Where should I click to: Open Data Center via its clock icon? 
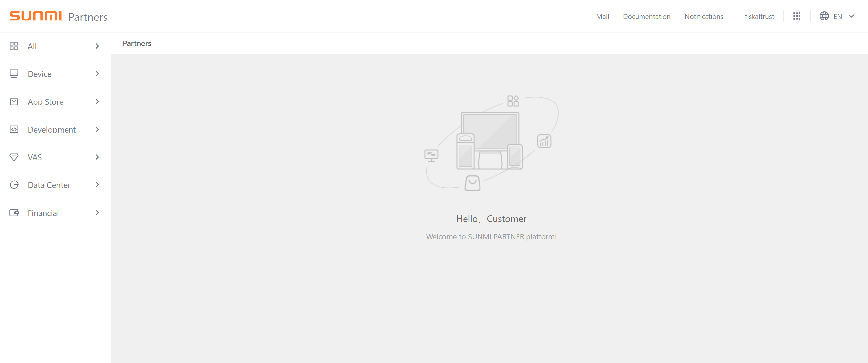tap(14, 185)
